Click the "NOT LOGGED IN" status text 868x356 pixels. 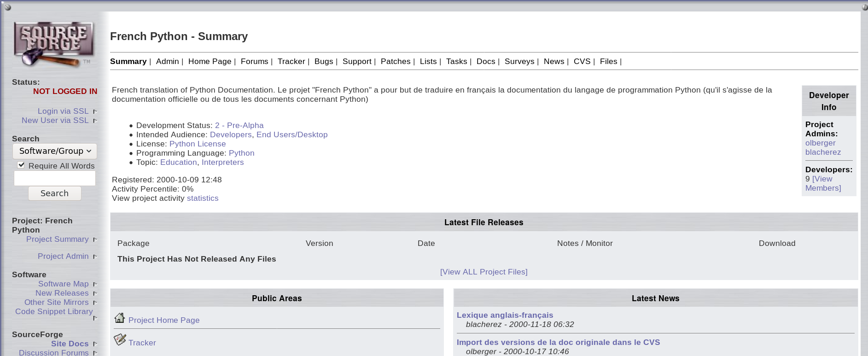pyautogui.click(x=65, y=91)
